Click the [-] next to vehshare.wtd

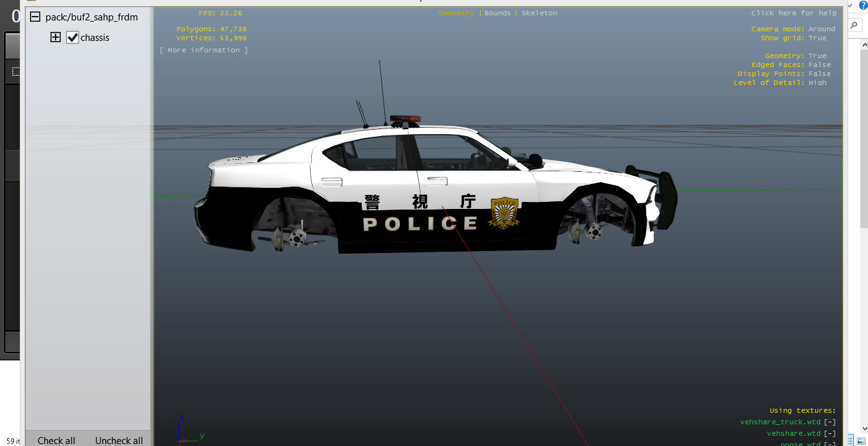tap(830, 434)
